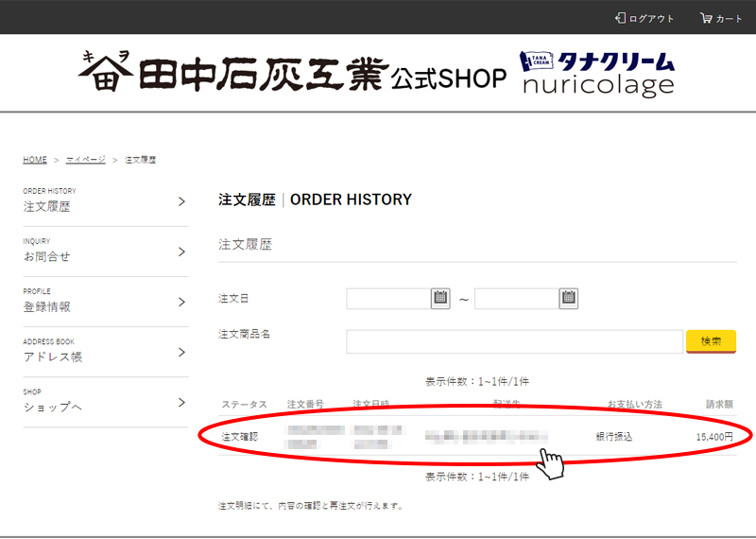Open the start date calendar picker
The image size is (756, 539).
(440, 299)
